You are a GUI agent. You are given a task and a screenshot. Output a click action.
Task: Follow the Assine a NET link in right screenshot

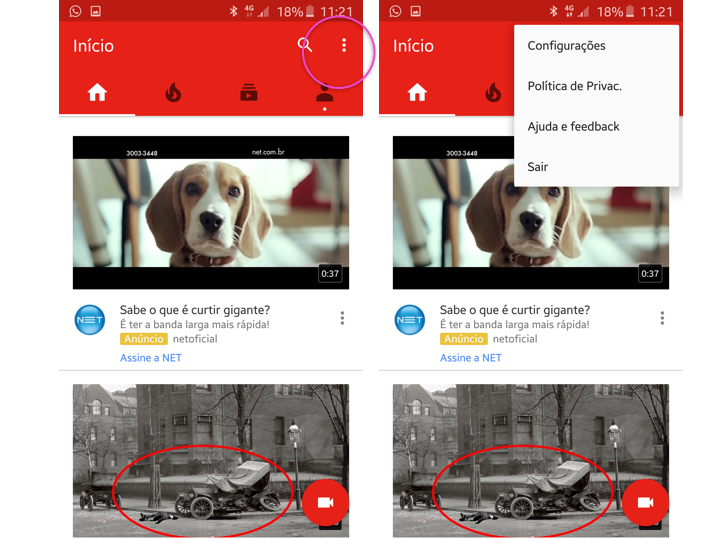pyautogui.click(x=471, y=358)
